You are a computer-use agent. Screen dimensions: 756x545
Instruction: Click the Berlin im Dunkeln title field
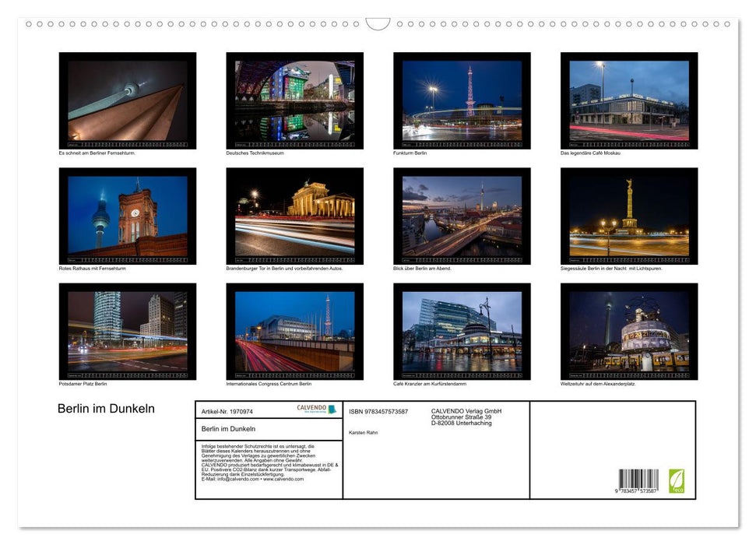click(228, 428)
